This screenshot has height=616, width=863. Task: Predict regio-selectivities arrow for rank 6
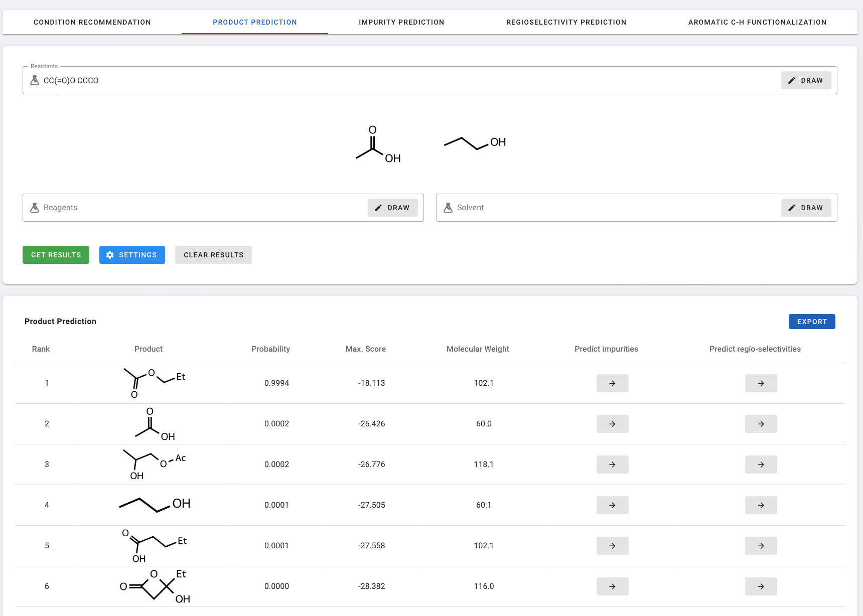(x=761, y=586)
